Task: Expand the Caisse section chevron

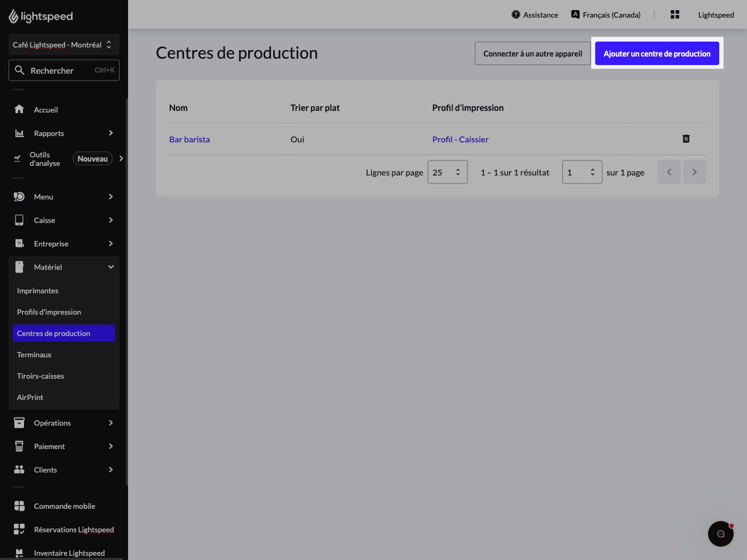Action: tap(111, 220)
